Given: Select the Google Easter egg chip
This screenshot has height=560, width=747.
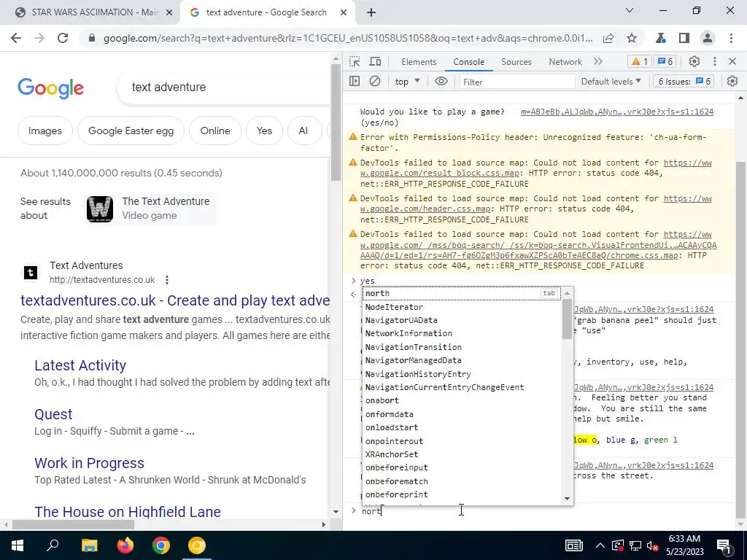Looking at the screenshot, I should (x=131, y=131).
